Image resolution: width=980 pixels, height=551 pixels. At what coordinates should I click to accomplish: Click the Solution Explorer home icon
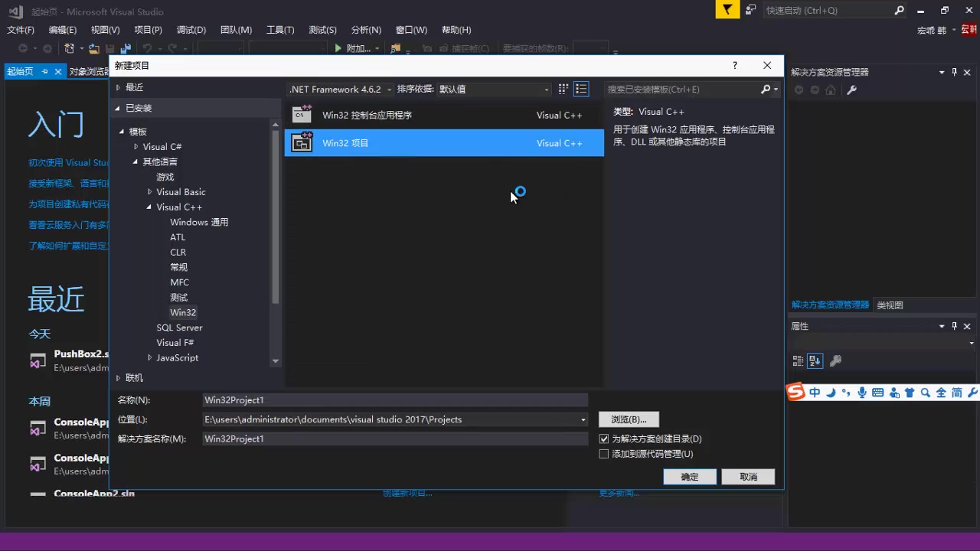point(831,90)
